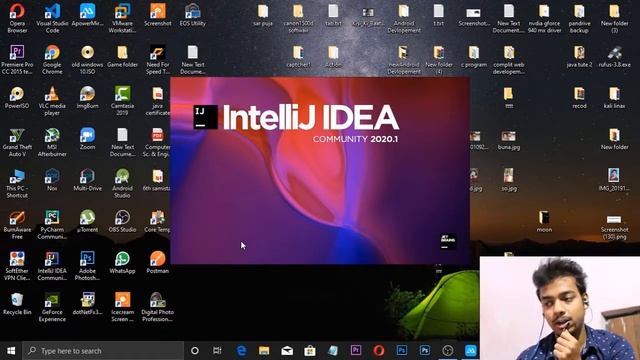This screenshot has width=640, height=360.
Task: Open Microsoft Edge from the taskbar
Action: (x=241, y=351)
